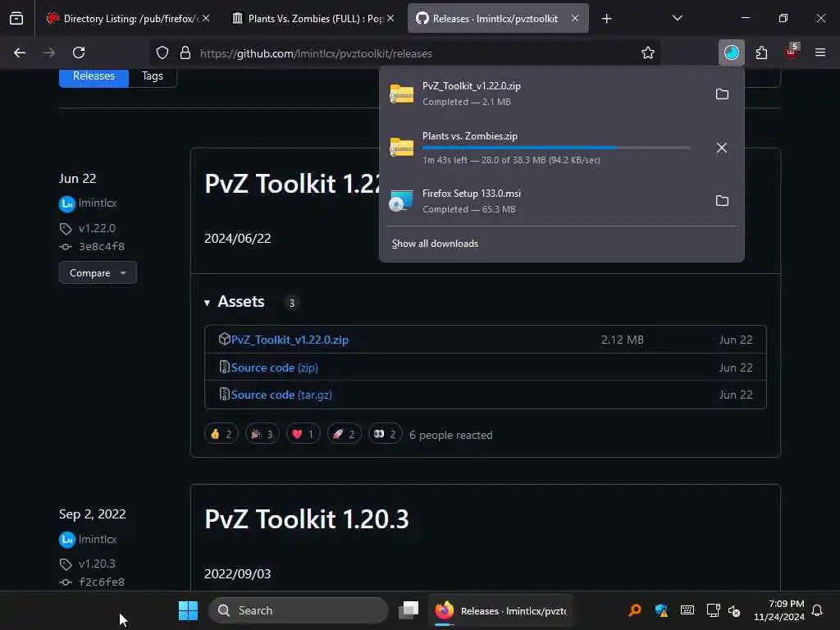Open the Compare dropdown

coord(98,272)
